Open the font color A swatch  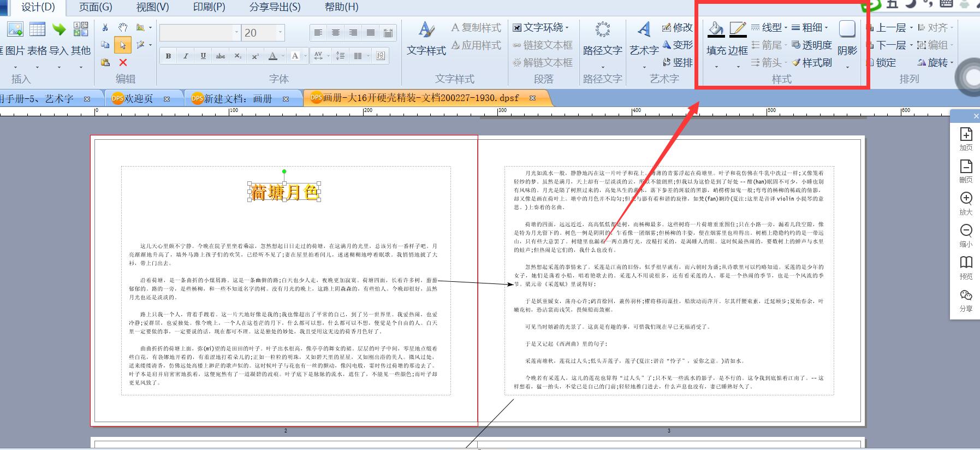click(x=273, y=56)
